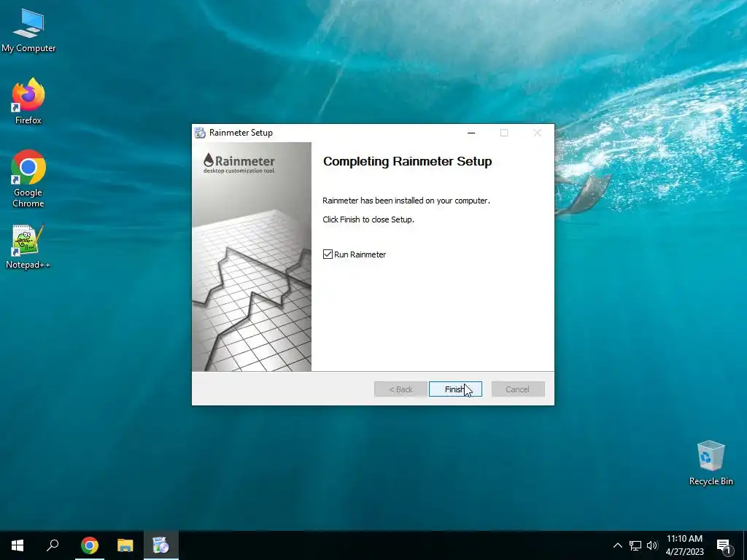Click the Run Rainmeter label text
The width and height of the screenshot is (747, 560).
[360, 254]
